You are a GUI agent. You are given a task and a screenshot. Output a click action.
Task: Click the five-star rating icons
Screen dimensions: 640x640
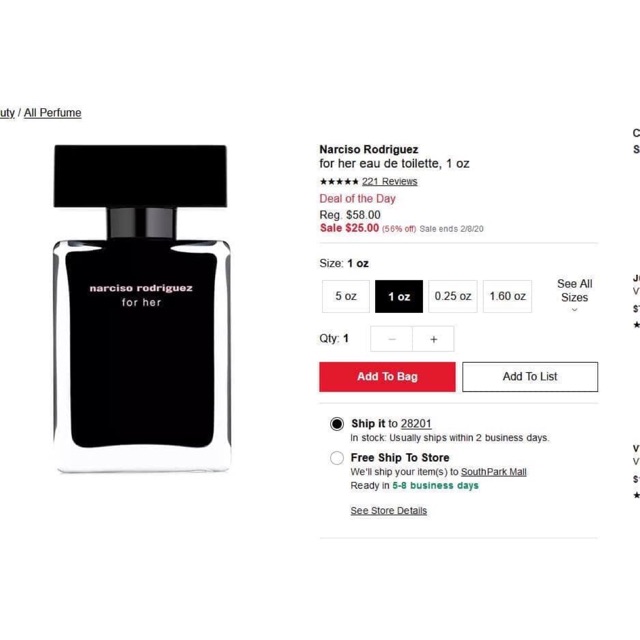[x=339, y=182]
